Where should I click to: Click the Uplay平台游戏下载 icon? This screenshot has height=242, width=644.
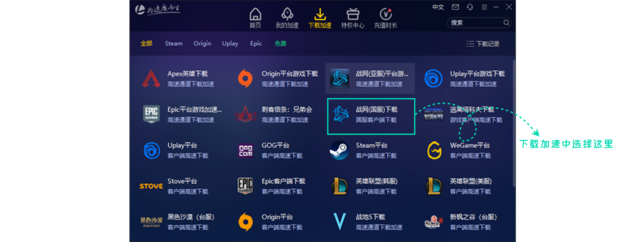[433, 78]
